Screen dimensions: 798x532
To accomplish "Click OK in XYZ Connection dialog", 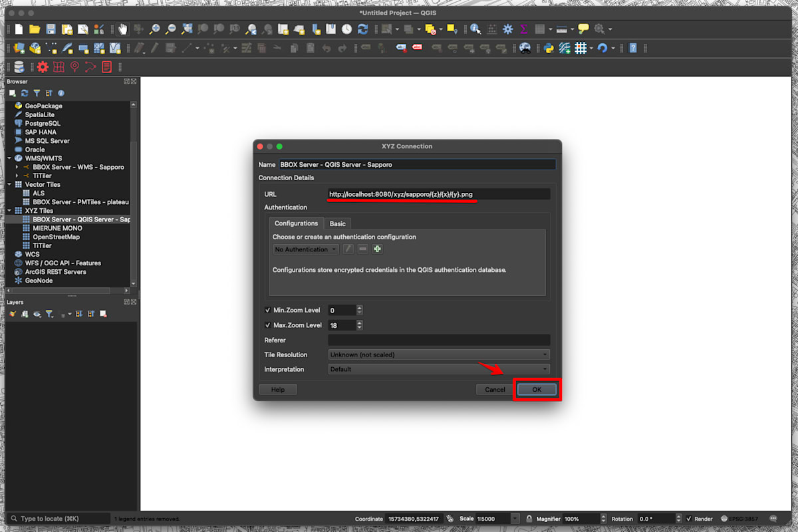I will (537, 390).
